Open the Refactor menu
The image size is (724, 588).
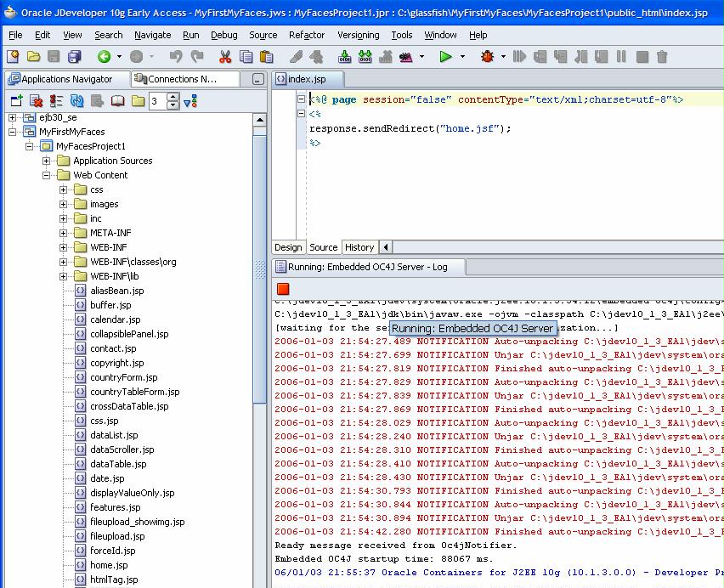coord(306,35)
